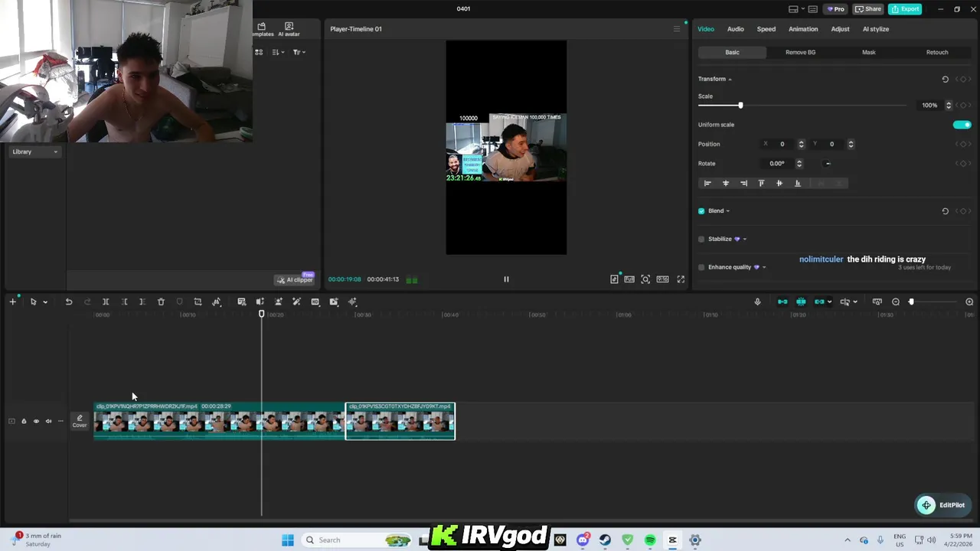Open the media filter dropdown

299,52
